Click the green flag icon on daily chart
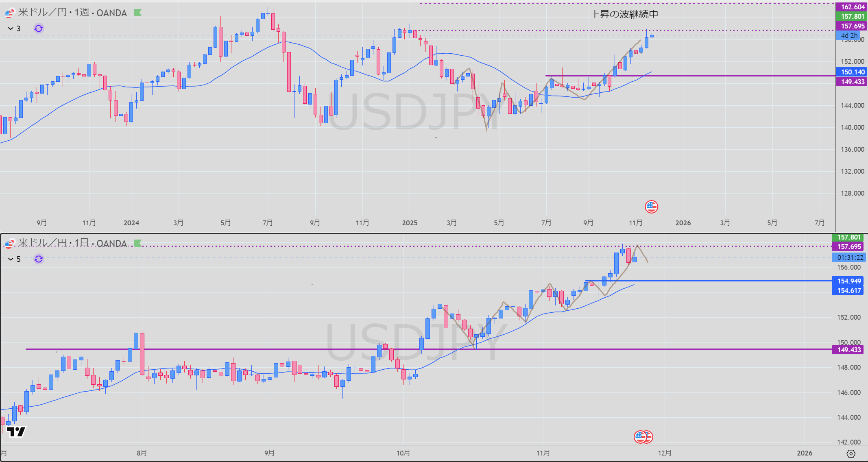Image resolution: width=868 pixels, height=462 pixels. (x=138, y=243)
